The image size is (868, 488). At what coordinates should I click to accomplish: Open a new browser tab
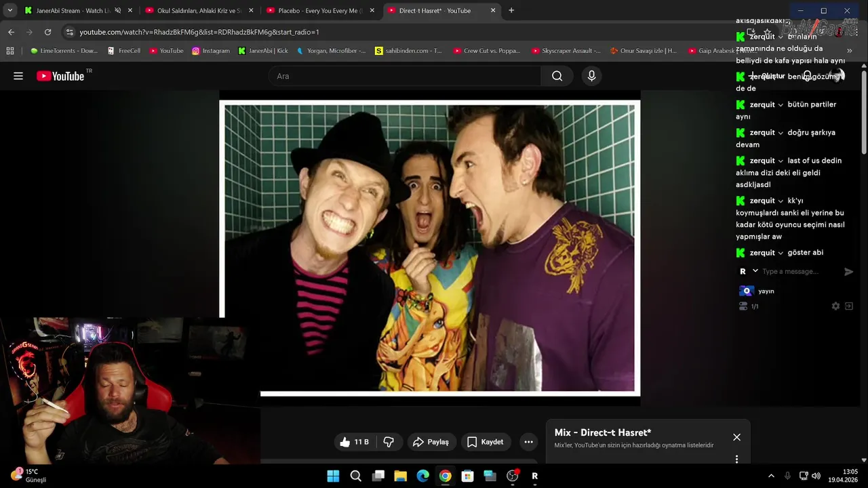click(511, 10)
